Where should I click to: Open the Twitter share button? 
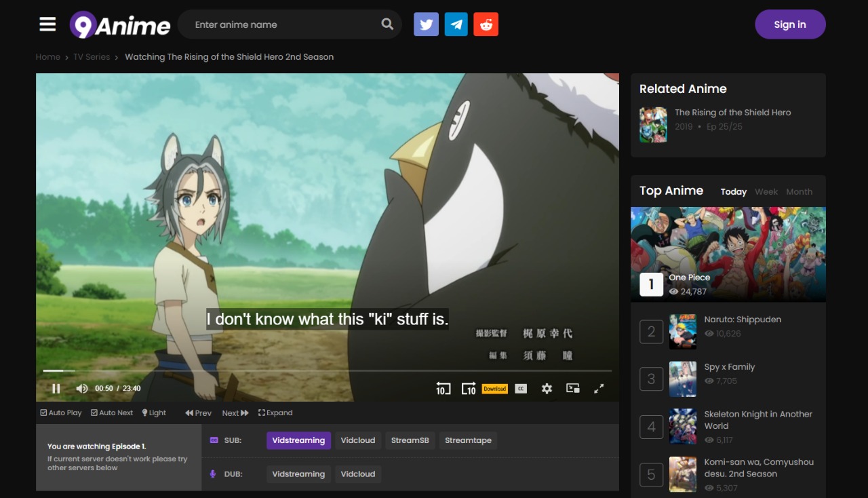point(426,24)
